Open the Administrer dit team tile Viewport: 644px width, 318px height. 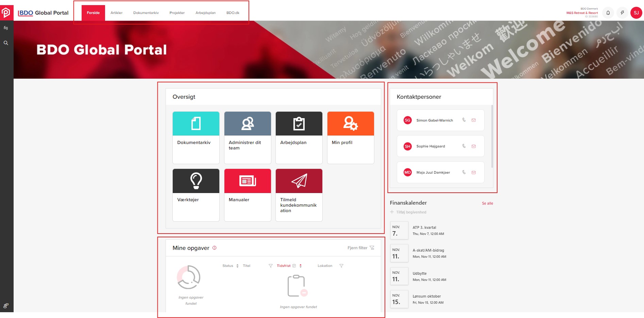point(248,138)
